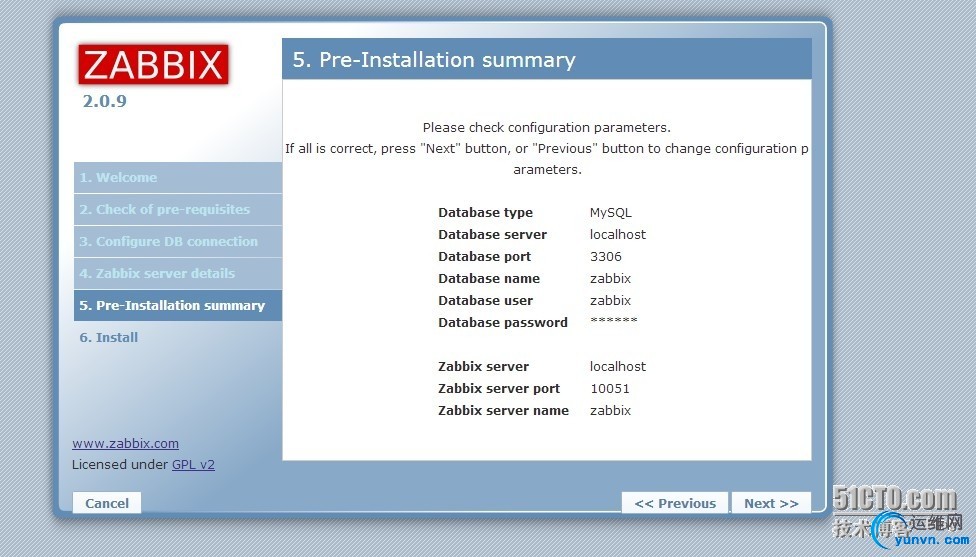This screenshot has height=557, width=976.
Task: Click the Database server value localhost
Action: (617, 235)
